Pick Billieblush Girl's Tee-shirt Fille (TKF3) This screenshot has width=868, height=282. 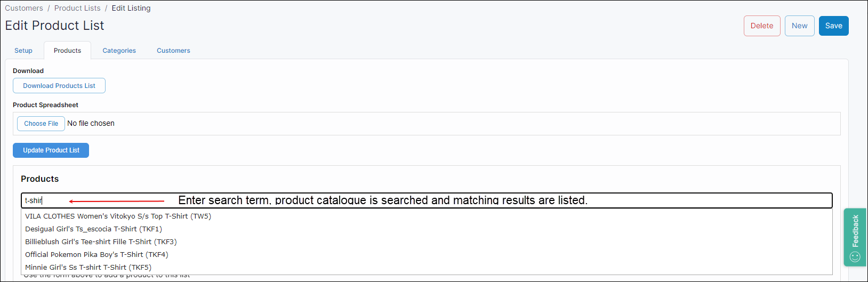tap(101, 242)
